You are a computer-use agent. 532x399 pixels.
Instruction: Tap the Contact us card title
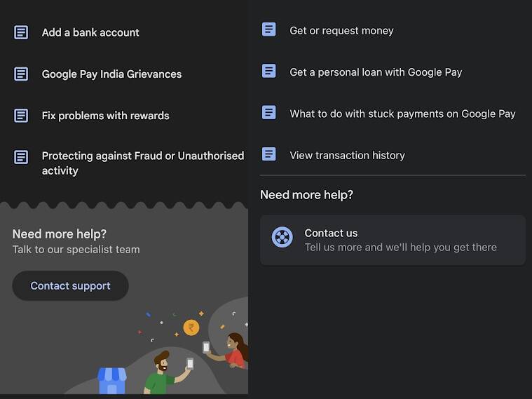[331, 233]
